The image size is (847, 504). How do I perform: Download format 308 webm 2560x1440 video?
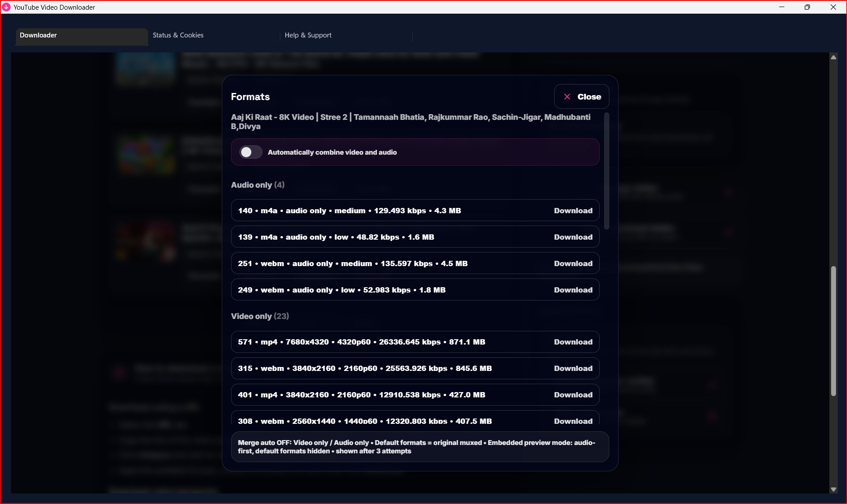tap(573, 421)
